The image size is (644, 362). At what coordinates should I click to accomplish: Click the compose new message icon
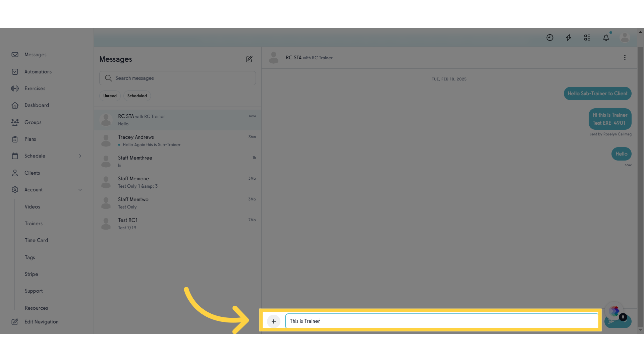click(x=249, y=59)
